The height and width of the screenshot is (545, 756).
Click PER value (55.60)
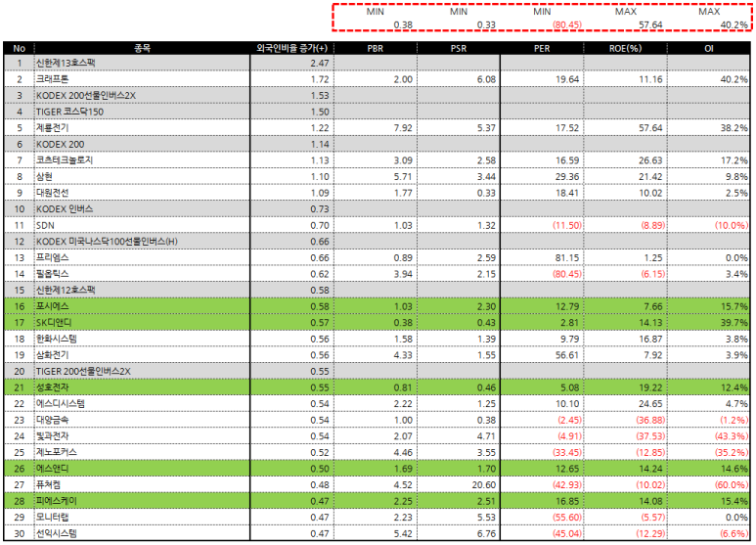tap(566, 517)
